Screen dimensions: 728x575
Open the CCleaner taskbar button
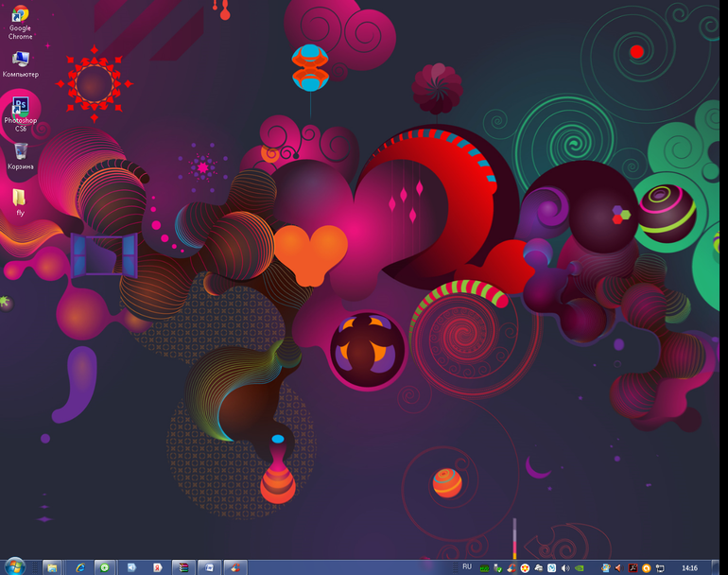point(234,567)
